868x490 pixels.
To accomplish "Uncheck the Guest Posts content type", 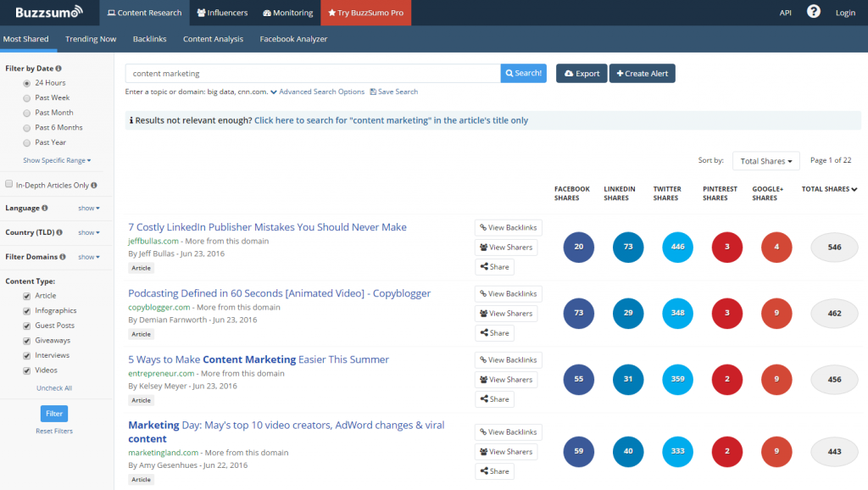I will pyautogui.click(x=26, y=326).
